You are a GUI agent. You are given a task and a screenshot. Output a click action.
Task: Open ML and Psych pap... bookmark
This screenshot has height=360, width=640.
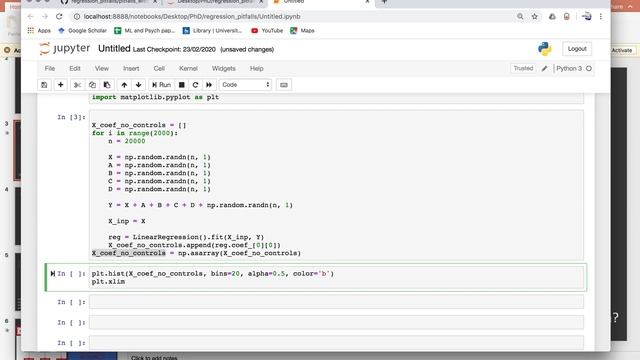(x=144, y=31)
